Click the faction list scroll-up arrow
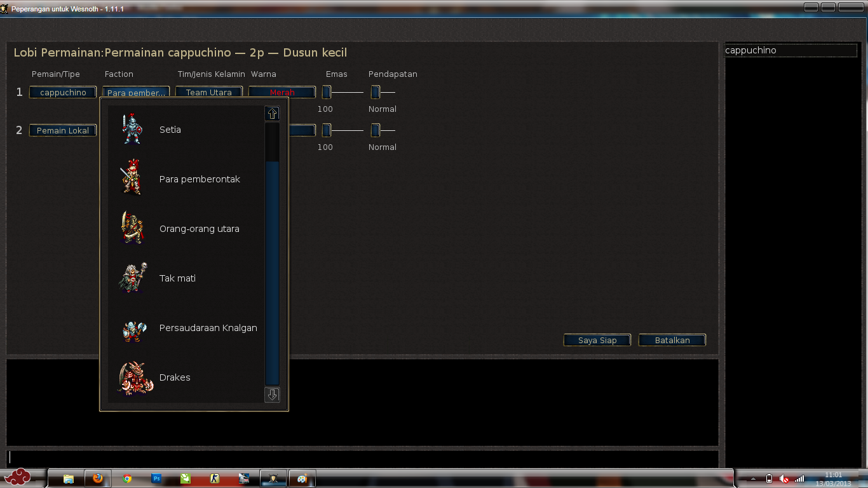 [272, 114]
